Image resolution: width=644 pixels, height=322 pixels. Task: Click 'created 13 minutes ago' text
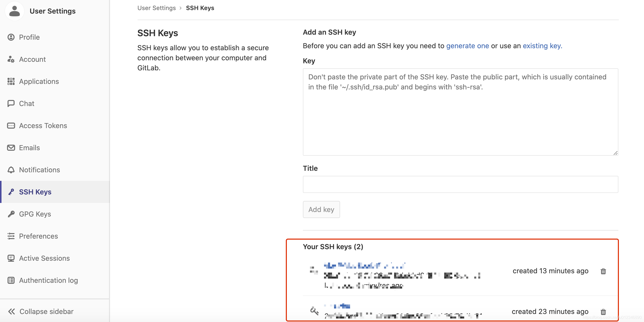click(550, 271)
